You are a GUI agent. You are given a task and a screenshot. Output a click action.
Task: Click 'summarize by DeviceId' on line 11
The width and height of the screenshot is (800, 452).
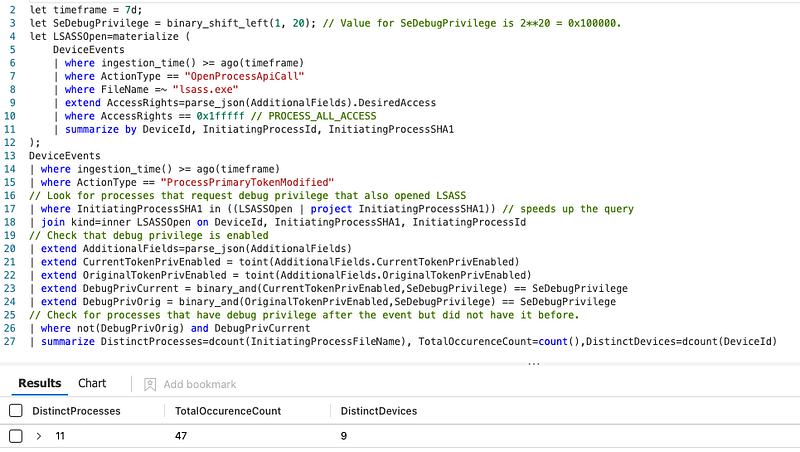click(128, 129)
